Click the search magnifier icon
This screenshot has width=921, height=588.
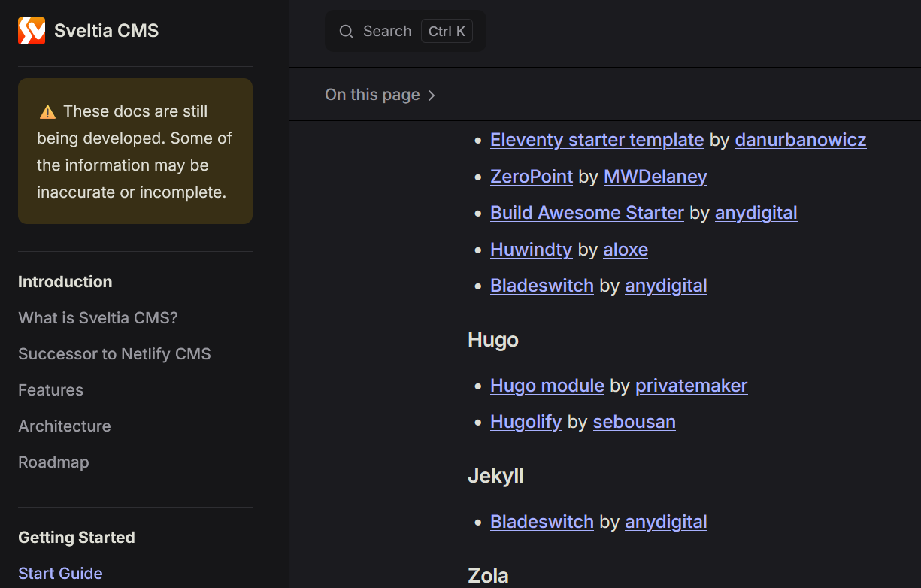(x=346, y=31)
